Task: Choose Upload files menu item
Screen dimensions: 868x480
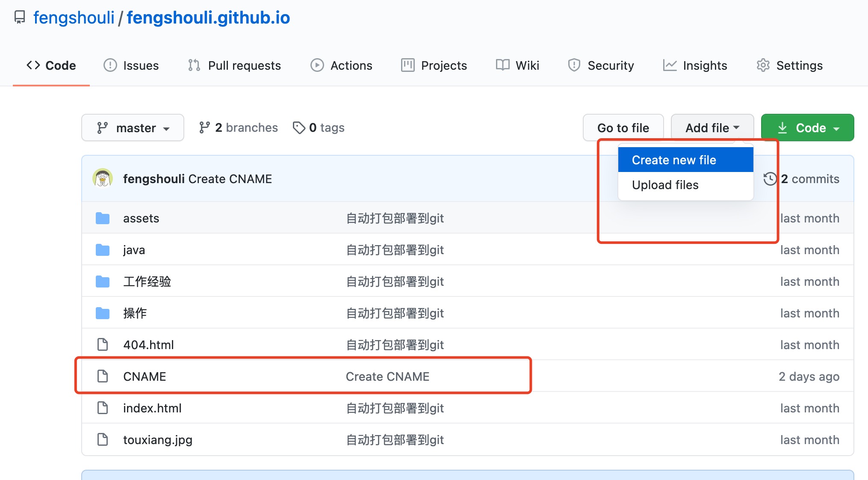Action: tap(685, 185)
